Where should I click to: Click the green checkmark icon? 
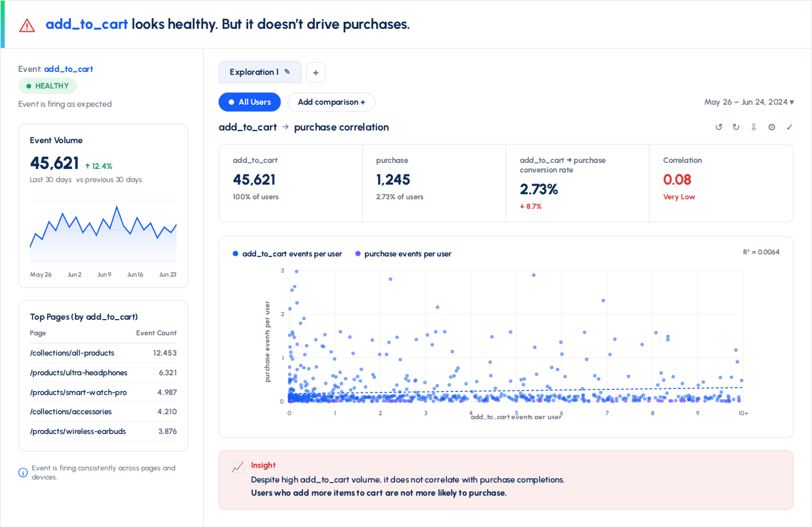tap(789, 127)
